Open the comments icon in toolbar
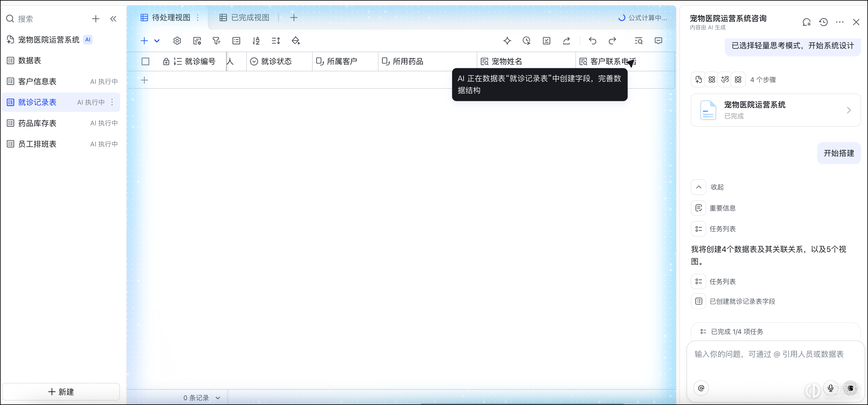868x405 pixels. [658, 41]
